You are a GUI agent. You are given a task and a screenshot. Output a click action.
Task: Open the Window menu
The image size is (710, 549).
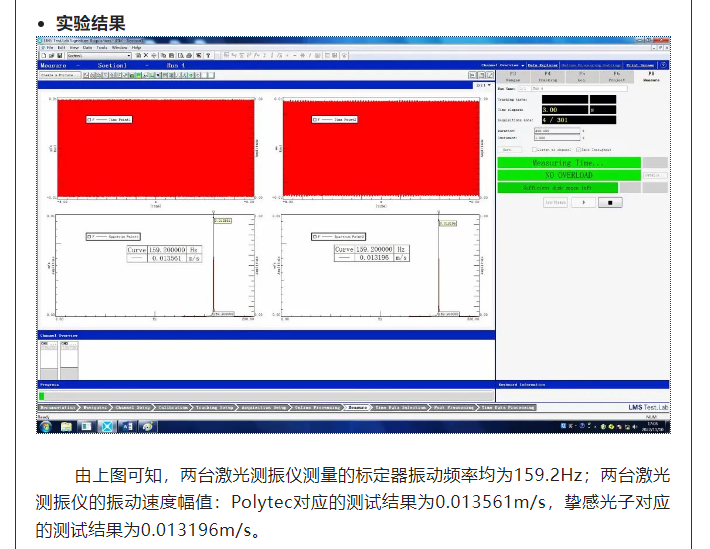(x=120, y=48)
